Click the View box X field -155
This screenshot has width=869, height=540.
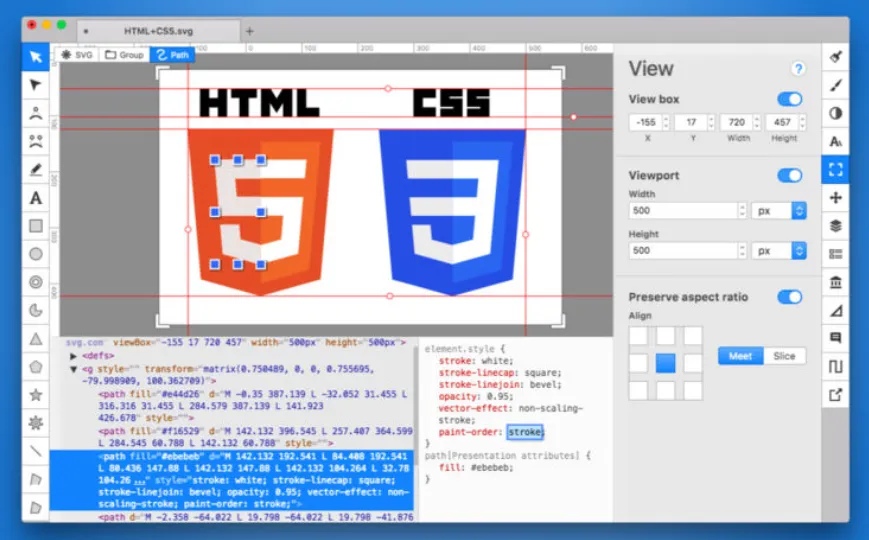point(646,122)
